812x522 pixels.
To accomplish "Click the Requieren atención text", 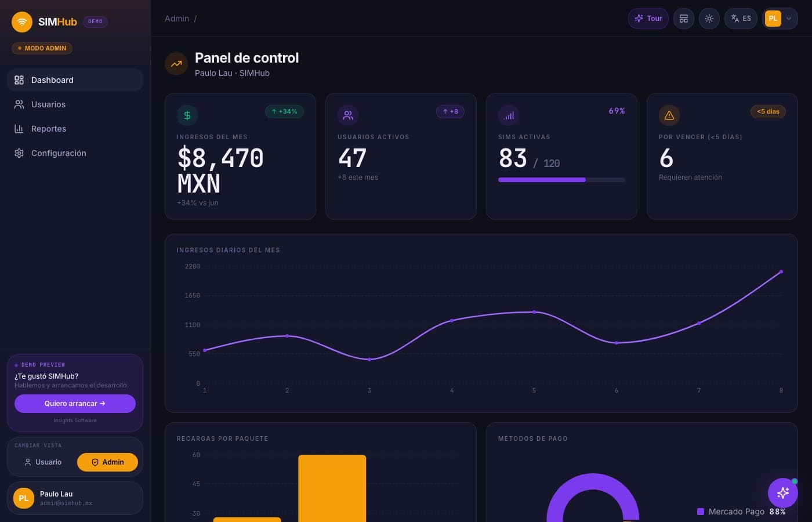I will point(690,177).
